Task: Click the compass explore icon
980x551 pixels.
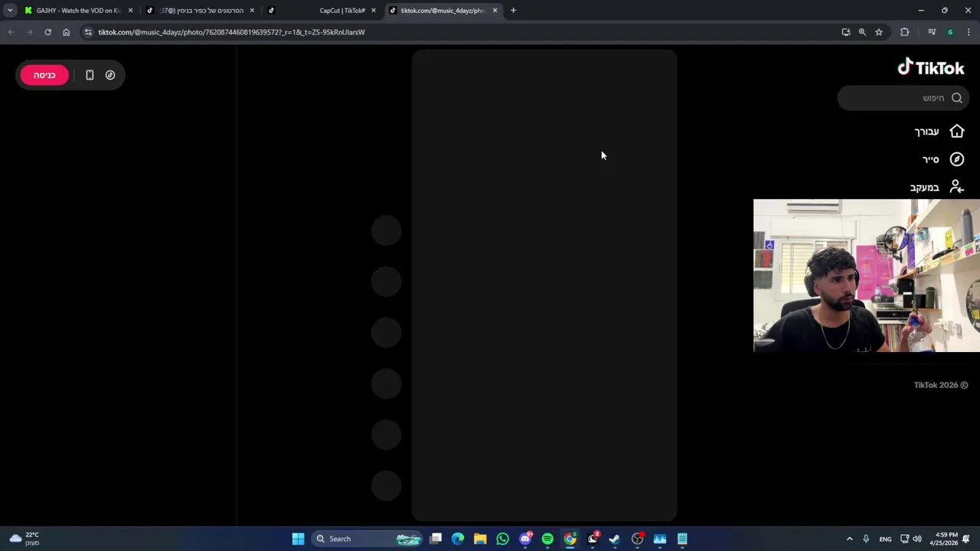Action: (956, 159)
